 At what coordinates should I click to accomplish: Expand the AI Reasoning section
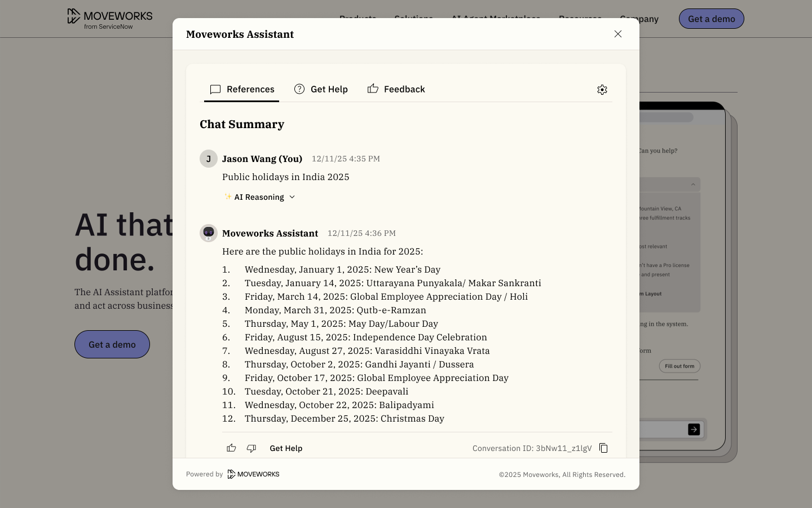(259, 197)
